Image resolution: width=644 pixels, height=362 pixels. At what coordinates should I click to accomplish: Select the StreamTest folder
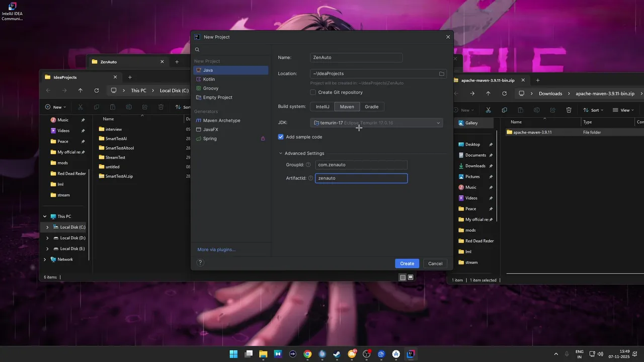coord(115,157)
